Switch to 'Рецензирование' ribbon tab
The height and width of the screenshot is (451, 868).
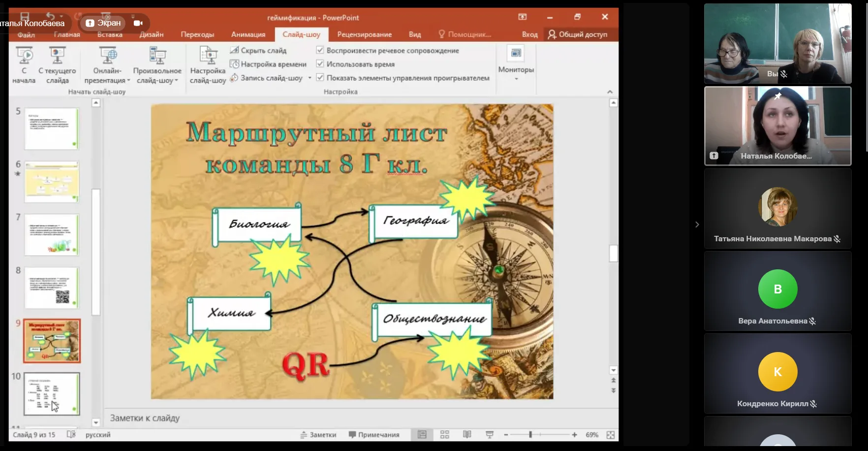coord(364,34)
